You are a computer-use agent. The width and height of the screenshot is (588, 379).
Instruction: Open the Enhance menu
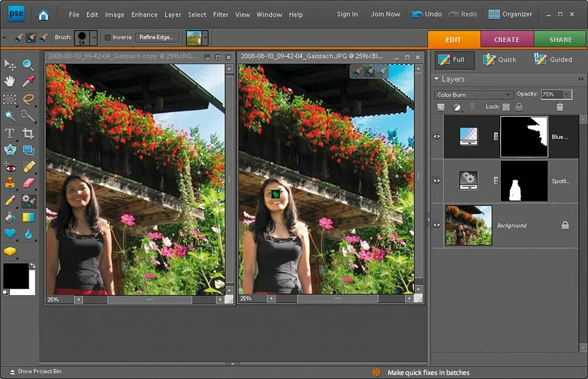144,15
